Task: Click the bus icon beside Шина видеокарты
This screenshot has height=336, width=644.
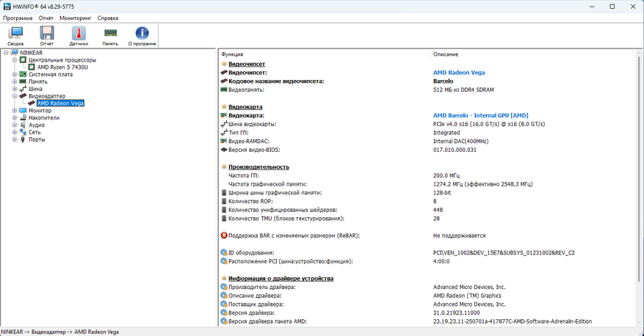Action: coord(224,124)
